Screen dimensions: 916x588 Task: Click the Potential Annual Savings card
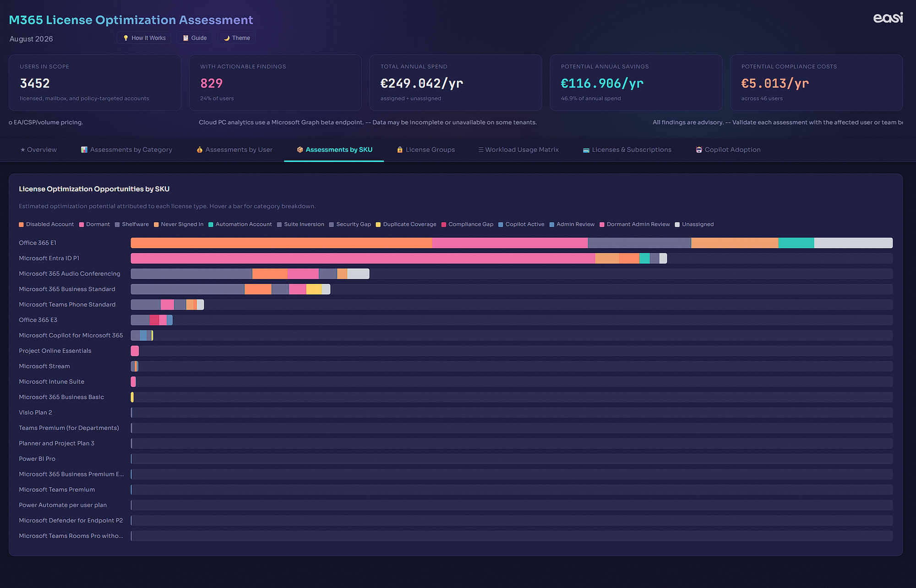tap(636, 83)
